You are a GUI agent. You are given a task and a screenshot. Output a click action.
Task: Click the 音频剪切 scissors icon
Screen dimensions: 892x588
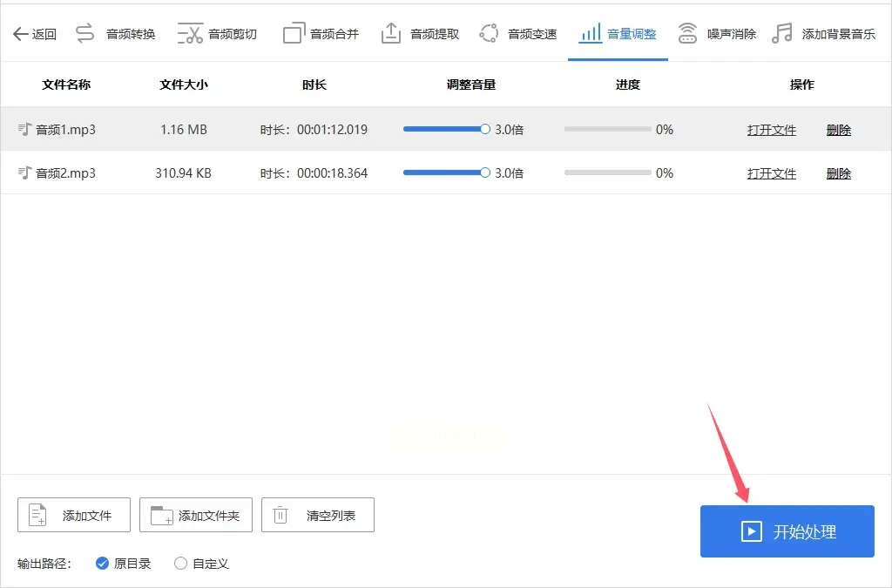pos(190,34)
